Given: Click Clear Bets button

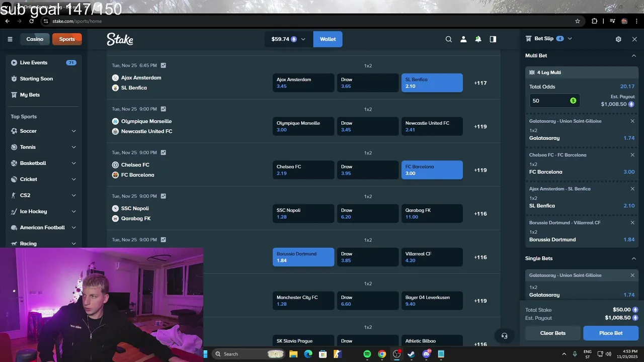Looking at the screenshot, I should click(553, 333).
